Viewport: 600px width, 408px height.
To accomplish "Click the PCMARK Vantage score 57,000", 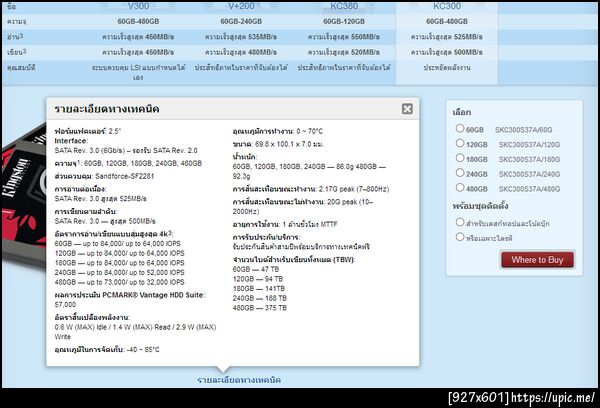I will click(x=65, y=305).
